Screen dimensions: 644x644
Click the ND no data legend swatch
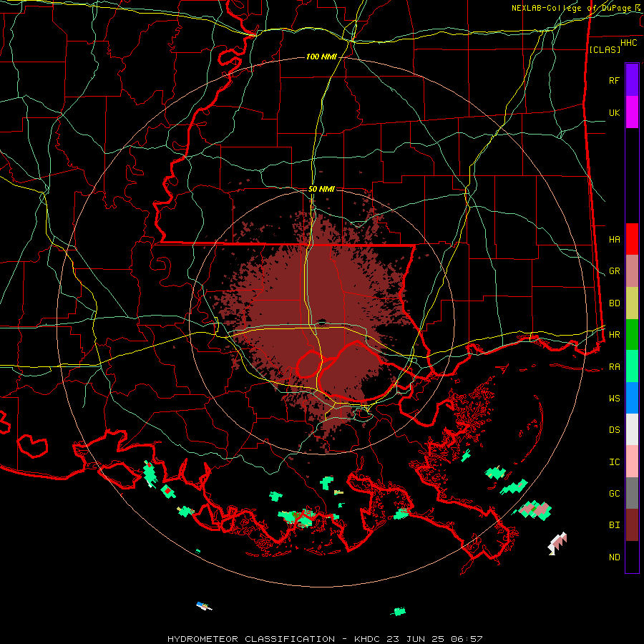632,557
